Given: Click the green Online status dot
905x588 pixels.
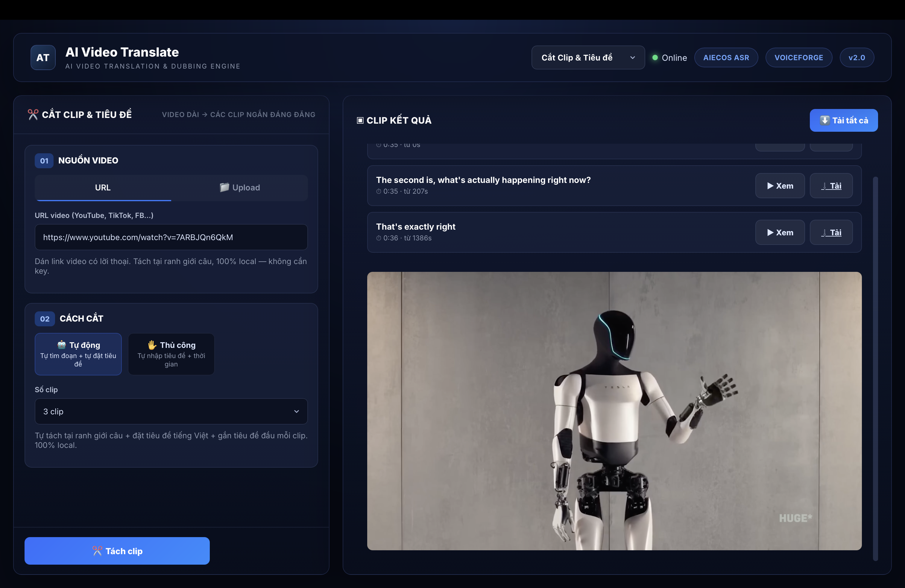Looking at the screenshot, I should click(655, 57).
